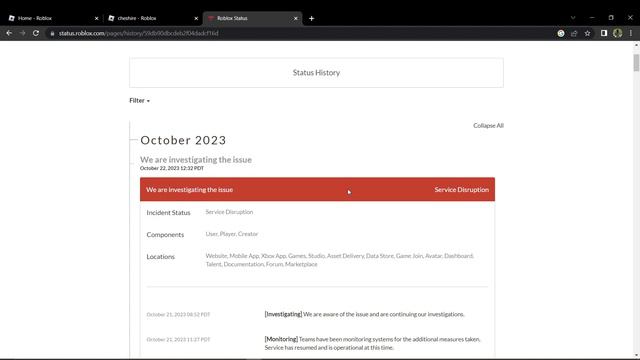Close the Roblox Status tab

click(296, 18)
